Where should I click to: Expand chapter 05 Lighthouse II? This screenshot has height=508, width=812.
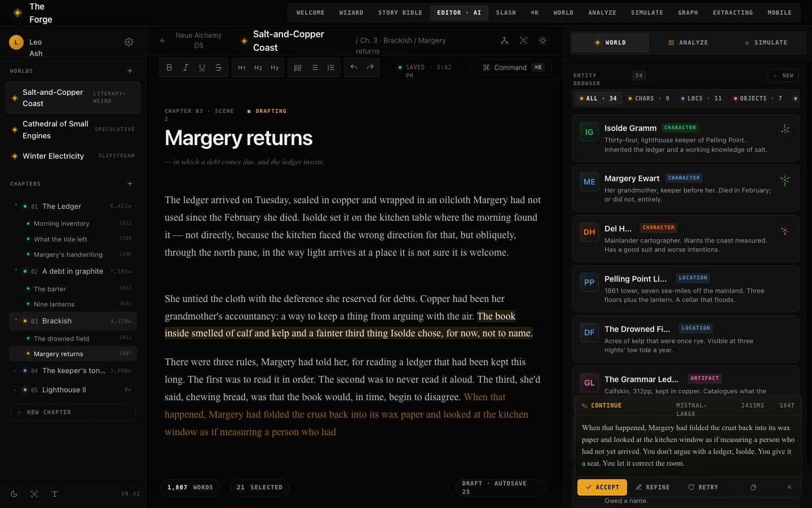(x=15, y=389)
